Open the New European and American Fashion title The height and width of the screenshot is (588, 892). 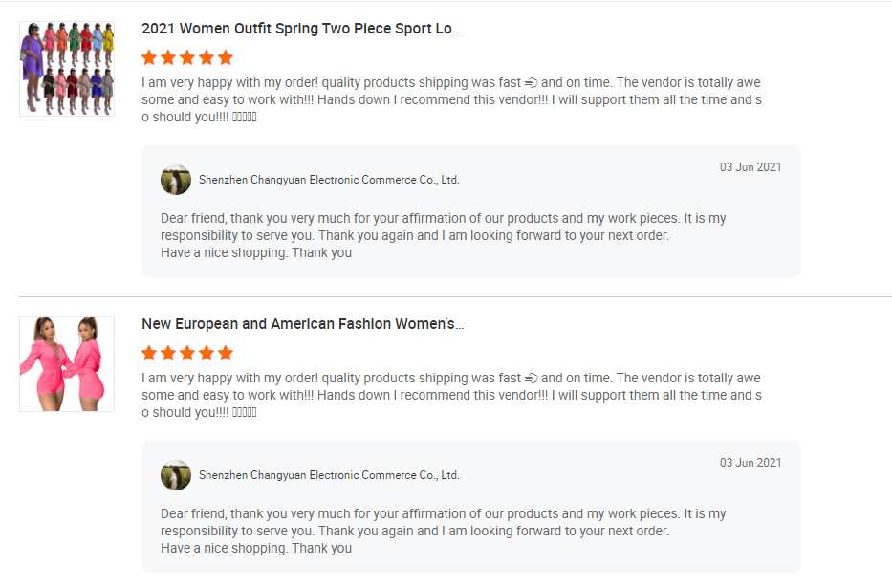(x=302, y=324)
